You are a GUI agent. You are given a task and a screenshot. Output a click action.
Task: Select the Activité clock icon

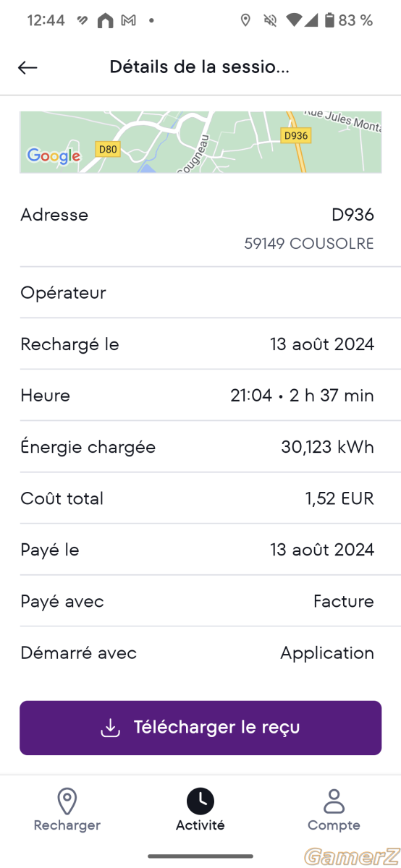(x=200, y=801)
